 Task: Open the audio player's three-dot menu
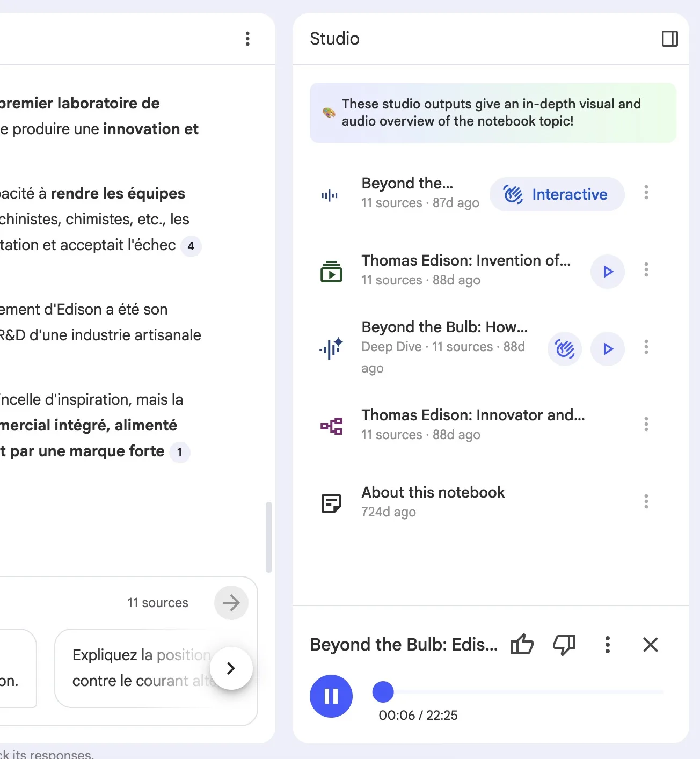607,645
